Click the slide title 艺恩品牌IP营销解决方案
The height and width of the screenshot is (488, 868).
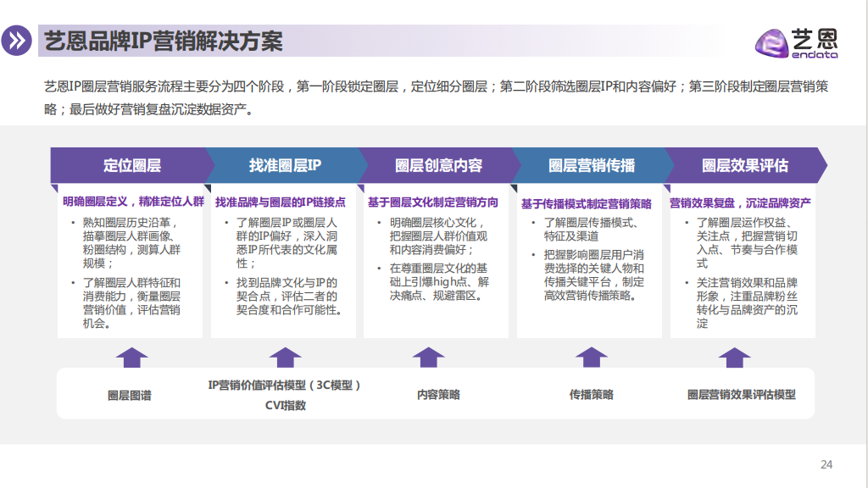pos(163,41)
